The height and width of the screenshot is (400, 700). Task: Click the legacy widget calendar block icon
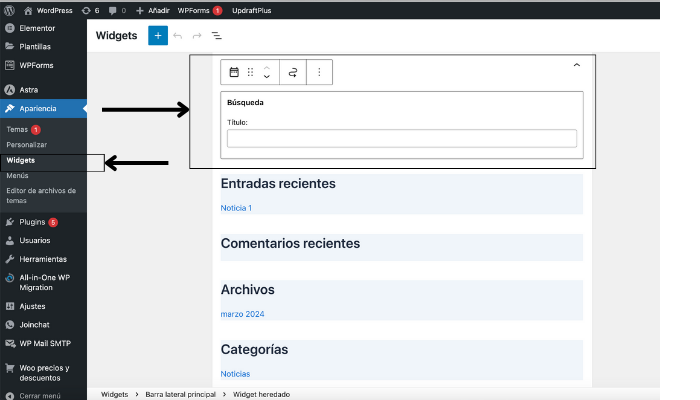point(234,72)
